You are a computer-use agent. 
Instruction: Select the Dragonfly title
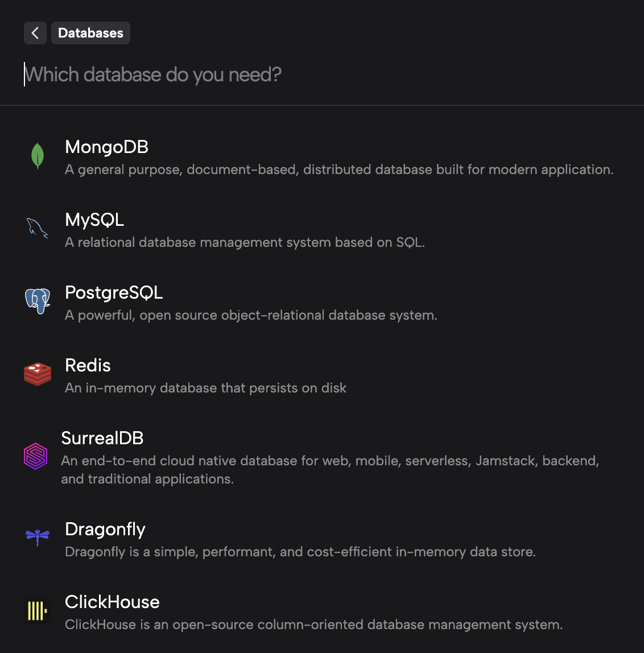105,529
